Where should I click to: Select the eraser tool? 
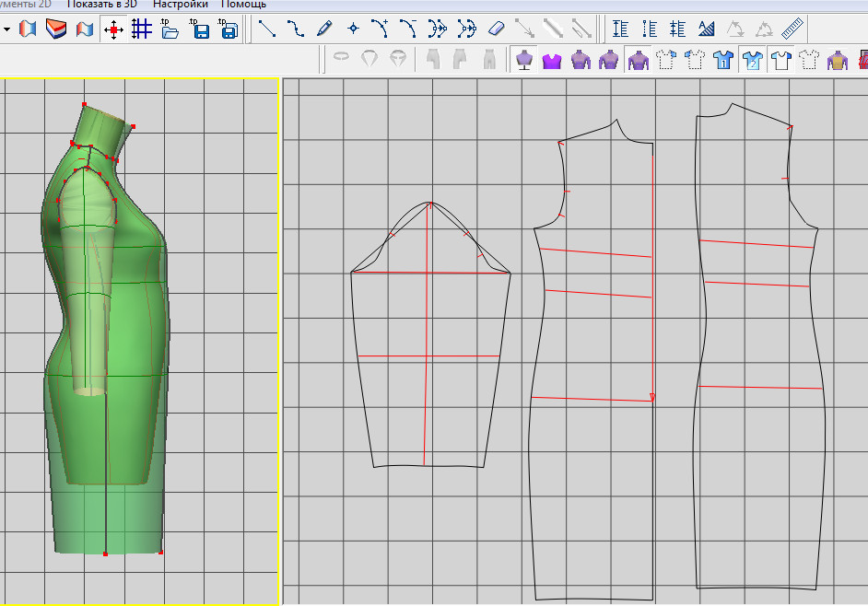coord(496,29)
